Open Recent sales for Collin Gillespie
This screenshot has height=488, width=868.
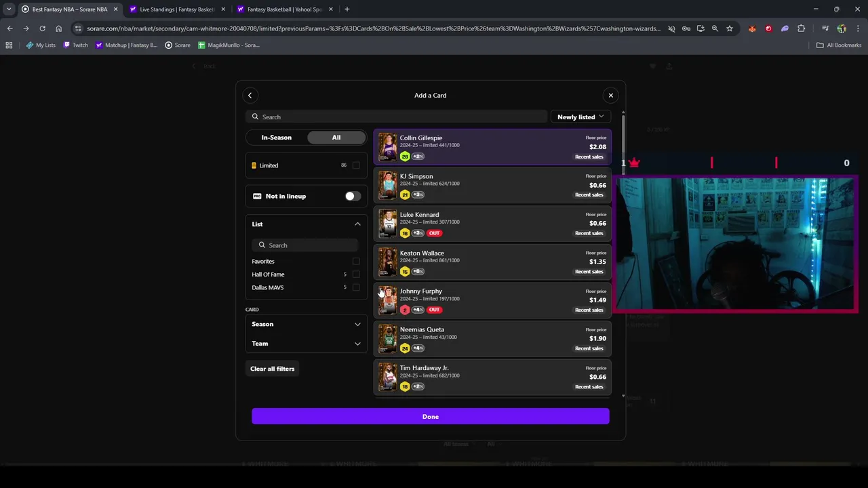click(589, 157)
